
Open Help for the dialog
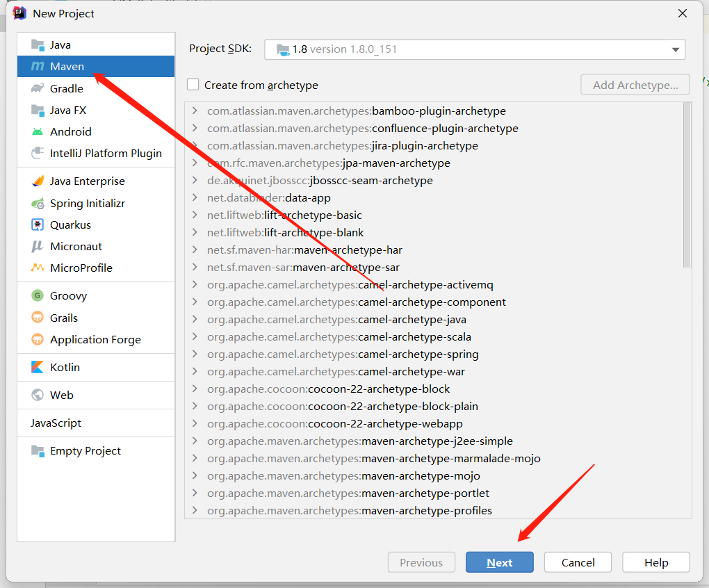tap(656, 562)
